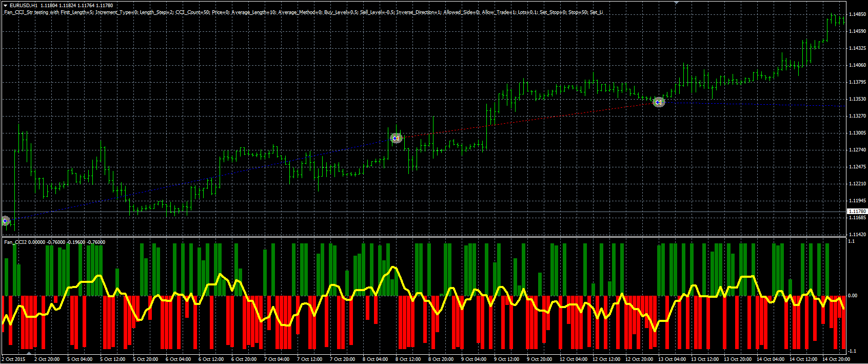Click the 8 Oct 20:00 time label
The width and height of the screenshot is (868, 364).
click(441, 359)
